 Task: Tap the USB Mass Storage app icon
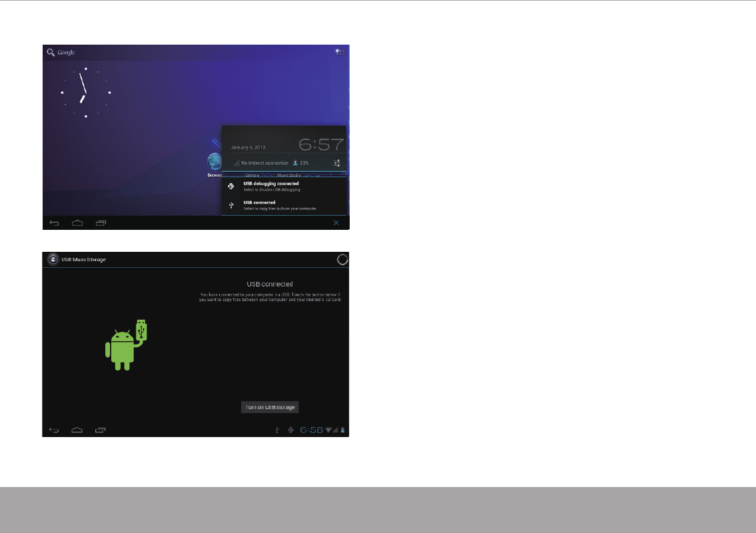[x=53, y=260]
